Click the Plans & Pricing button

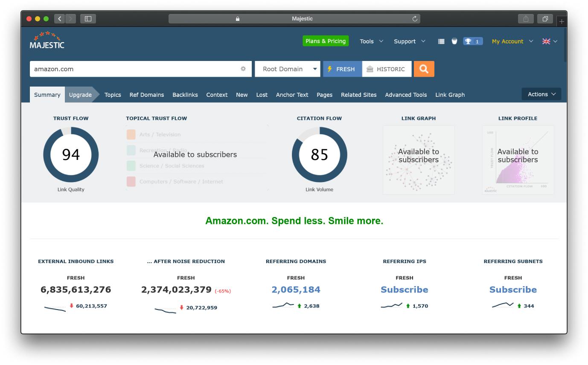point(326,41)
